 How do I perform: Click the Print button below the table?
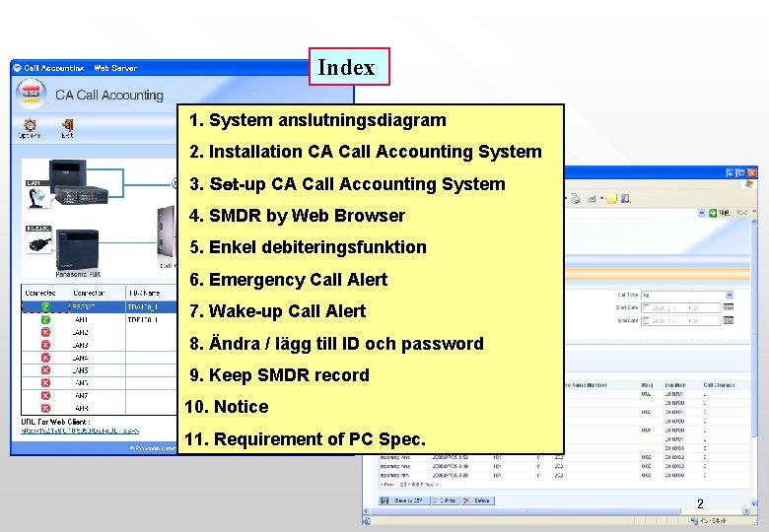(446, 500)
